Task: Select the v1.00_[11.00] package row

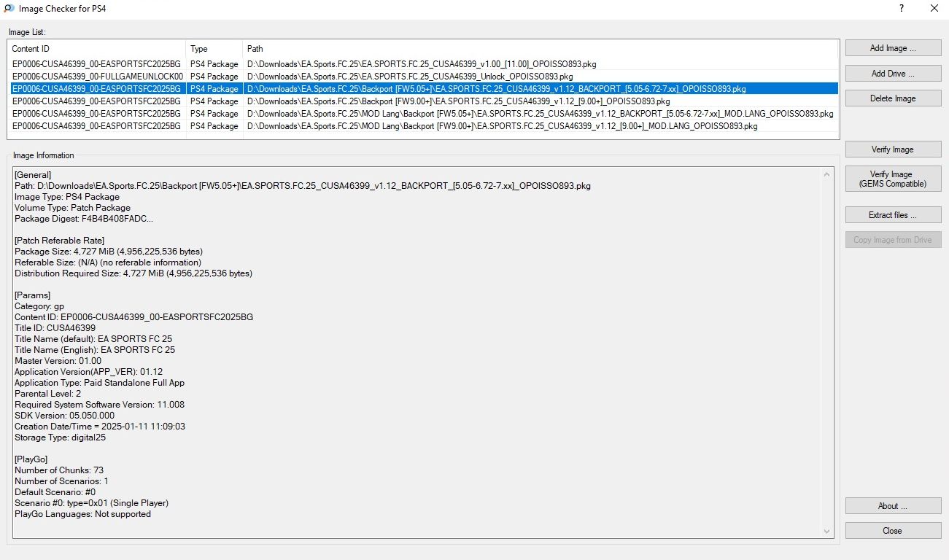Action: coord(423,64)
